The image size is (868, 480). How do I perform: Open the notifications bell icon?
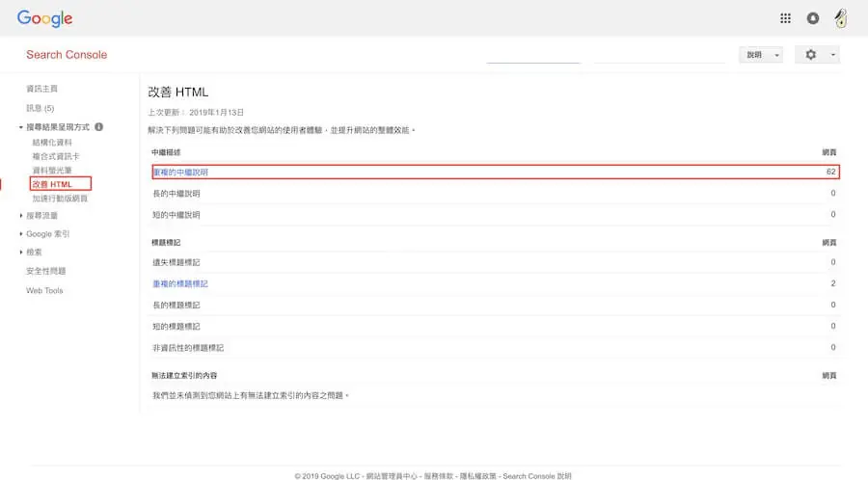[813, 18]
